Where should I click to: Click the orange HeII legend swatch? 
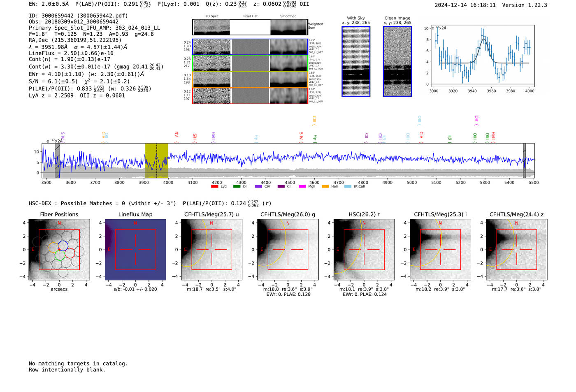tap(325, 186)
